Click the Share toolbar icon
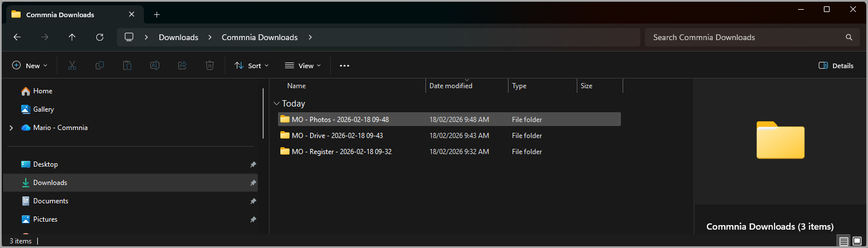 [x=182, y=66]
